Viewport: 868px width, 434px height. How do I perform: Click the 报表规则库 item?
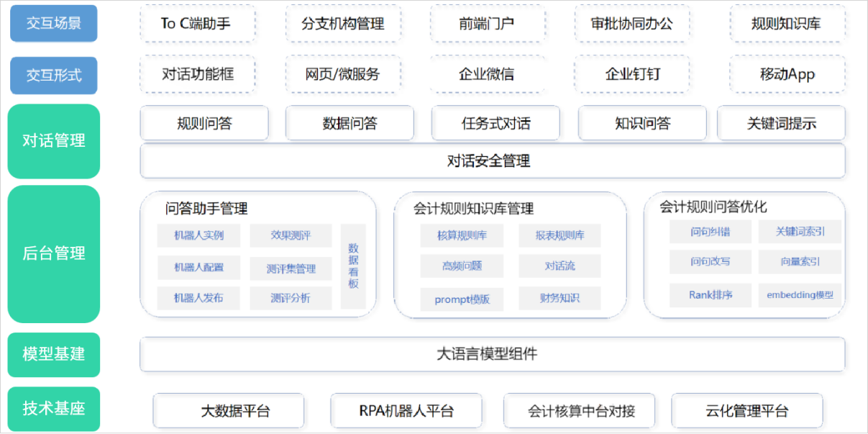[x=559, y=235]
